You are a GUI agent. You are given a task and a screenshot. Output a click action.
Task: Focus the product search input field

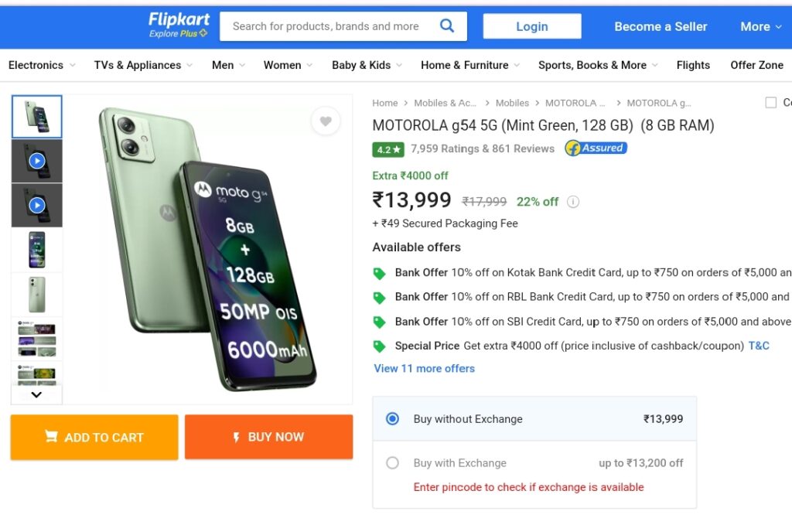click(x=326, y=26)
